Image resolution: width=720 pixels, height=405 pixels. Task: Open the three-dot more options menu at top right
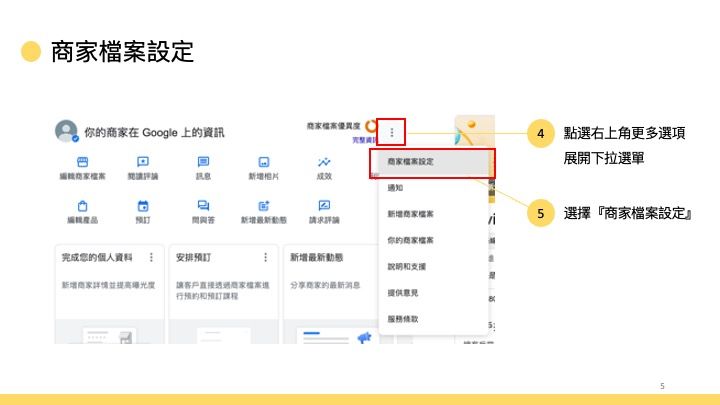pos(392,131)
